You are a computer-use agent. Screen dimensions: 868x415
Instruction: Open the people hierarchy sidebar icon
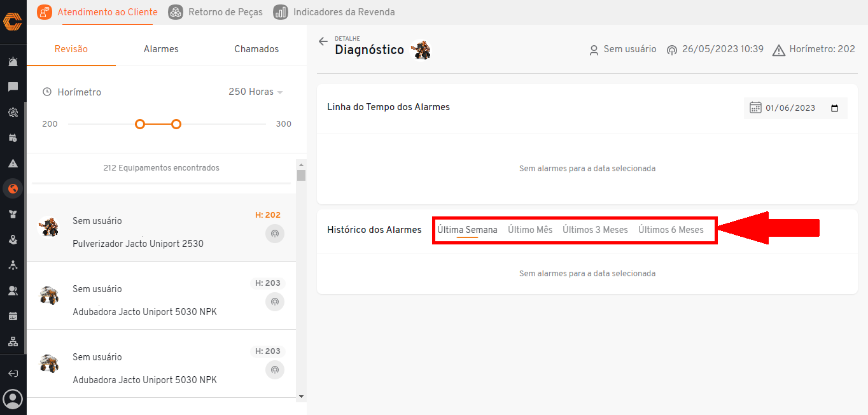pyautogui.click(x=13, y=265)
